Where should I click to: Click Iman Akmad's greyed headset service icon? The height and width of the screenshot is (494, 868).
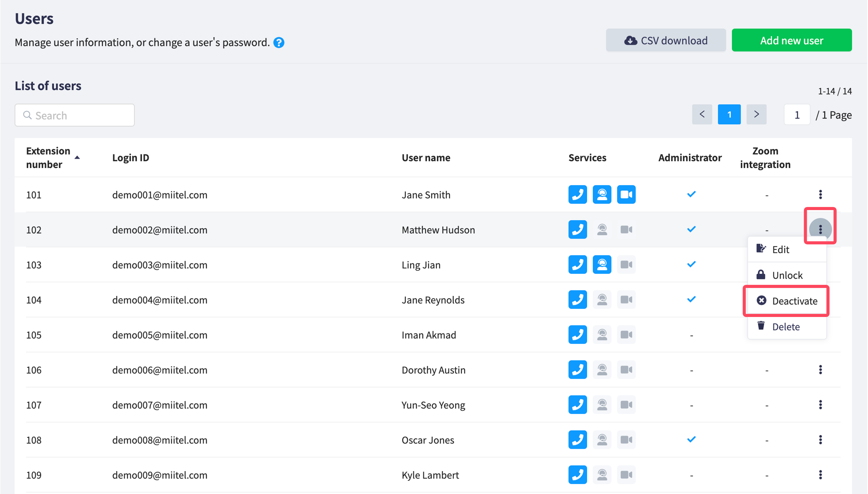point(602,335)
